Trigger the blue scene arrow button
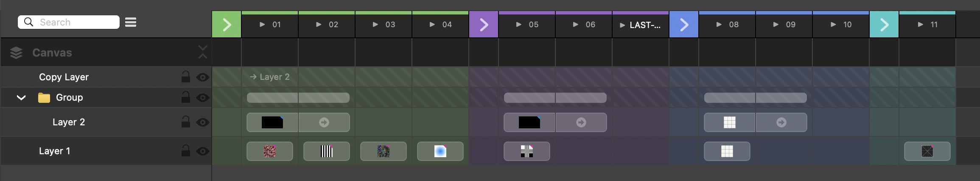The image size is (980, 181). (684, 25)
